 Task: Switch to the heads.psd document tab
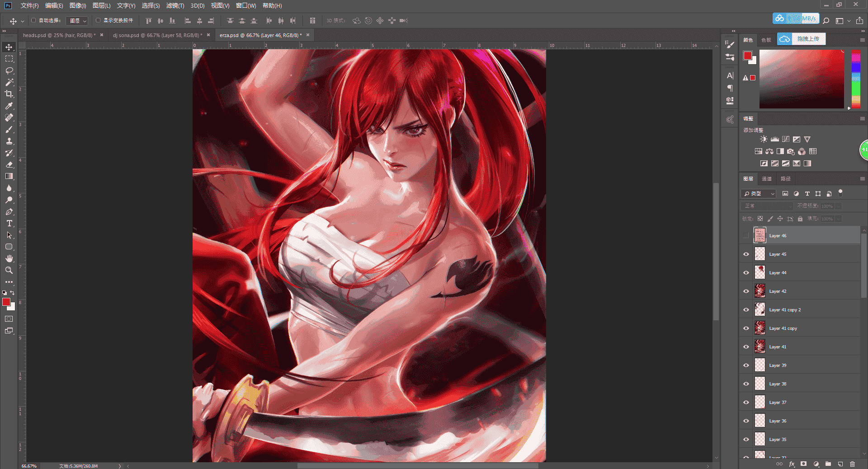59,35
